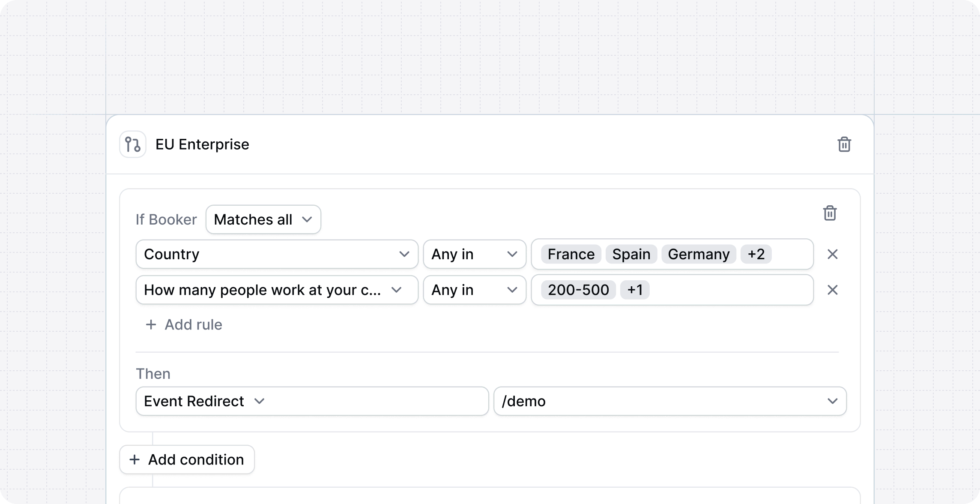Viewport: 980px width, 504px height.
Task: Expand the +1 more sizes tag
Action: coord(635,290)
